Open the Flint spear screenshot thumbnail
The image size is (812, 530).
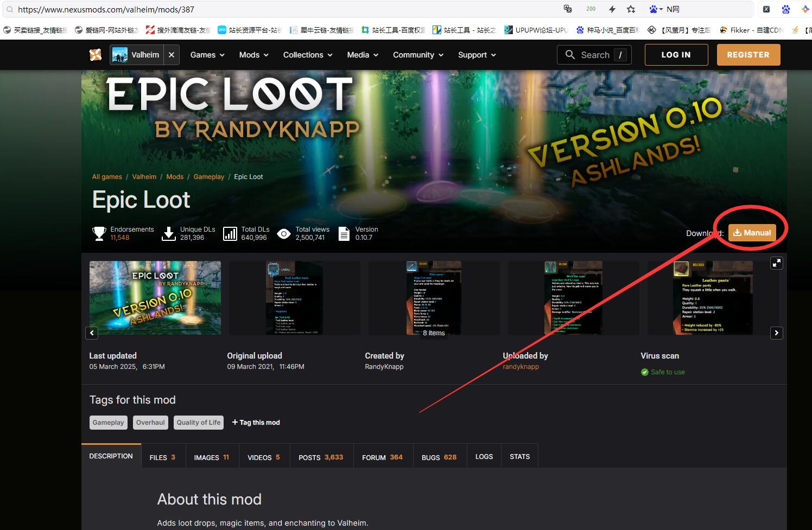[x=434, y=298]
